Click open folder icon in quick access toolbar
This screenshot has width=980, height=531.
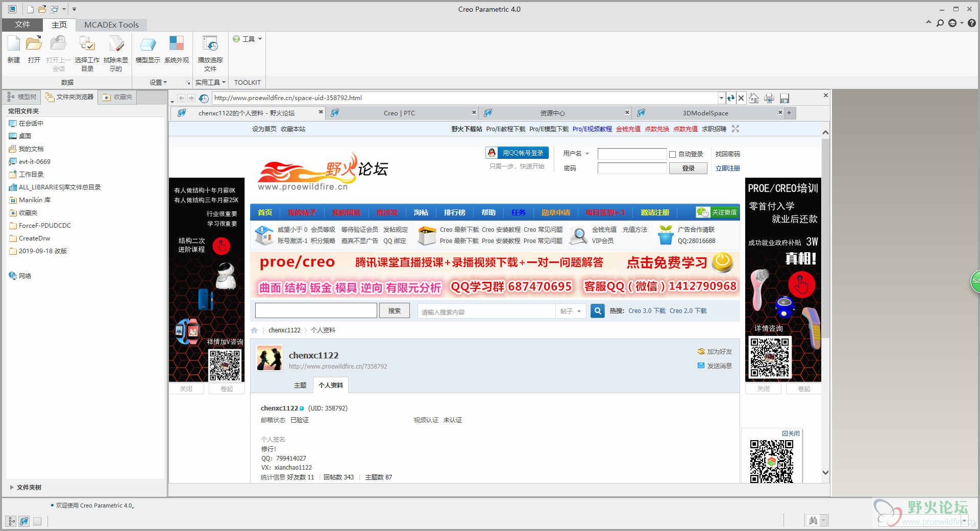coord(42,9)
